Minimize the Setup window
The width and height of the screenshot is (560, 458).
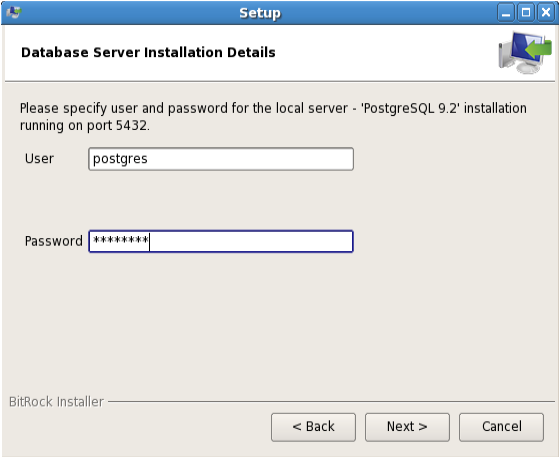[506, 13]
